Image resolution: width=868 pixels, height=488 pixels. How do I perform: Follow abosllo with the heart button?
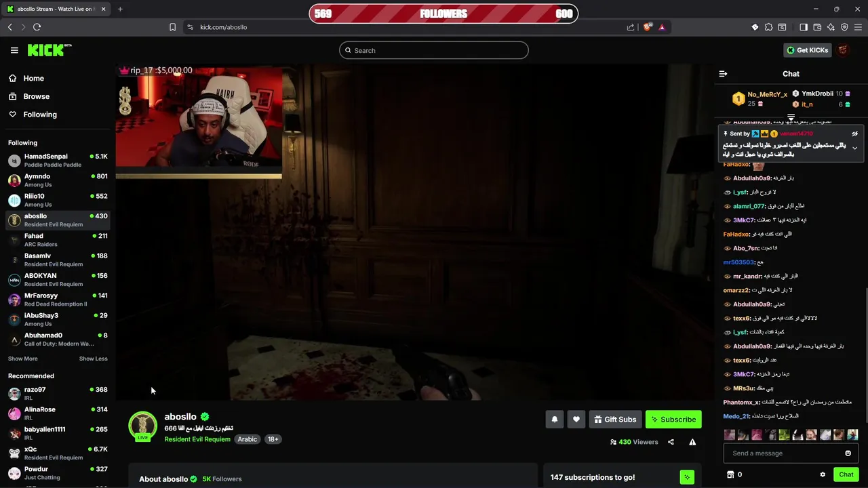[x=576, y=420]
